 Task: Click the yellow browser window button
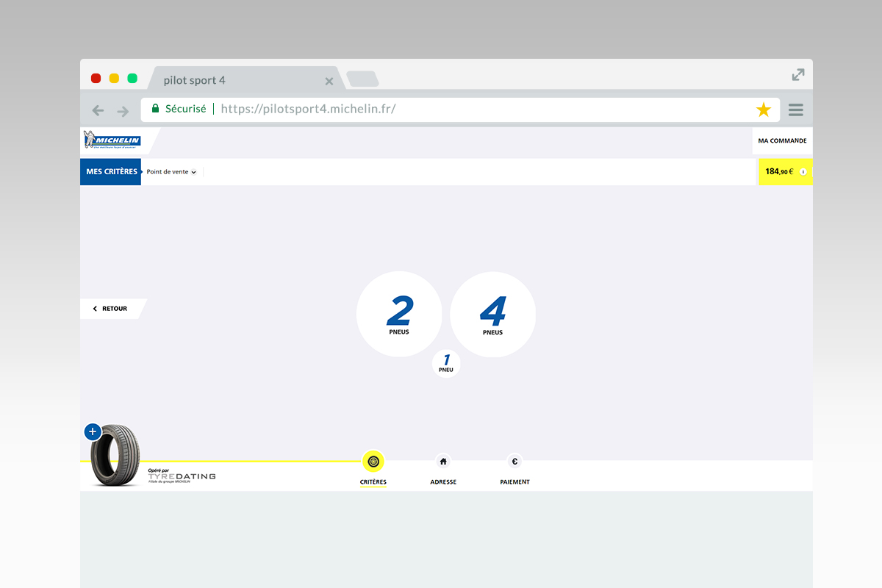click(114, 79)
